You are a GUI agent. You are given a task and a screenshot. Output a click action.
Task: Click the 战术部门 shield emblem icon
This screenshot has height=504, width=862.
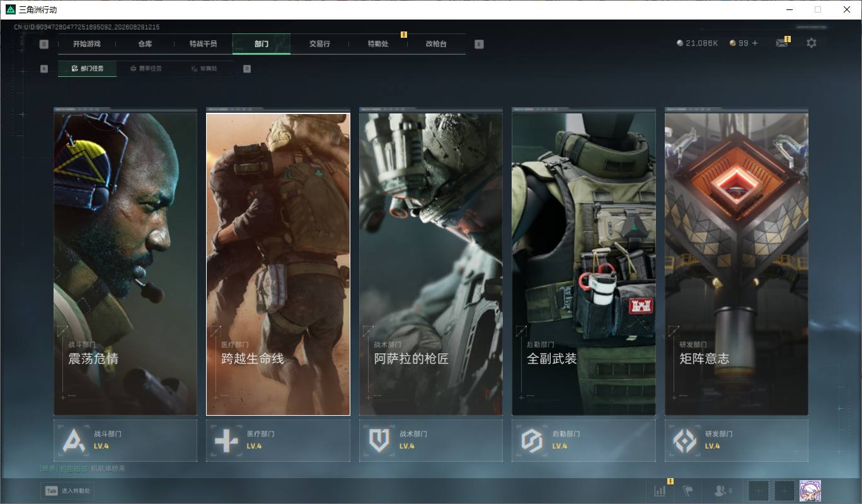click(x=379, y=440)
